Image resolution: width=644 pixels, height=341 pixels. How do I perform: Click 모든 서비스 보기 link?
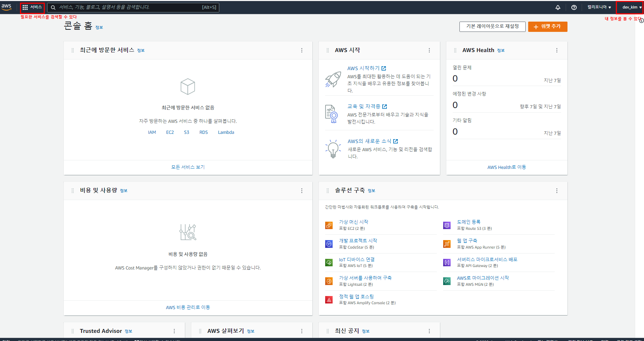pos(188,167)
